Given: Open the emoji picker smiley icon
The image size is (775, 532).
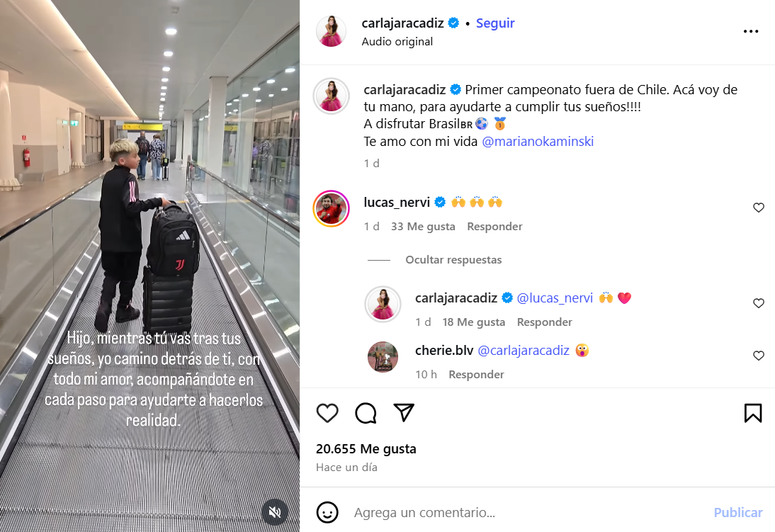Looking at the screenshot, I should [x=327, y=512].
